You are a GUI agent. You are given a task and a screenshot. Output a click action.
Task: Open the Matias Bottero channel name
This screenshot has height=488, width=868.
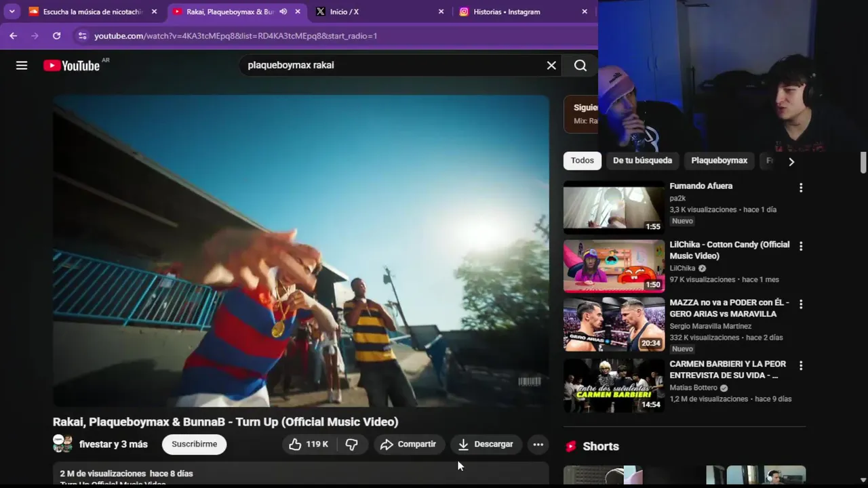click(693, 388)
